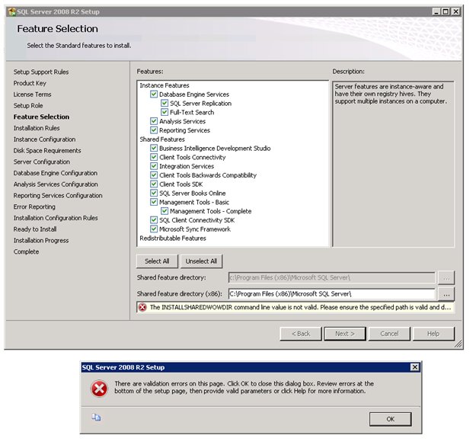Select Disk Space Requirements step
Viewport: 476px width, 448px height.
[47, 151]
